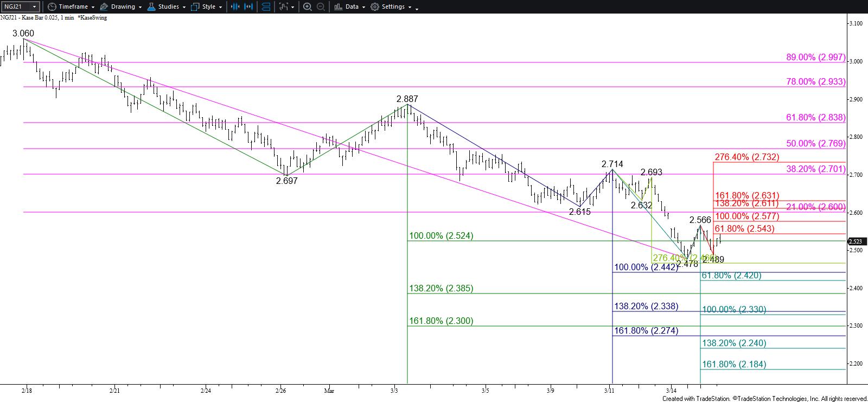Click the decrease bar spacing icon

click(235, 7)
